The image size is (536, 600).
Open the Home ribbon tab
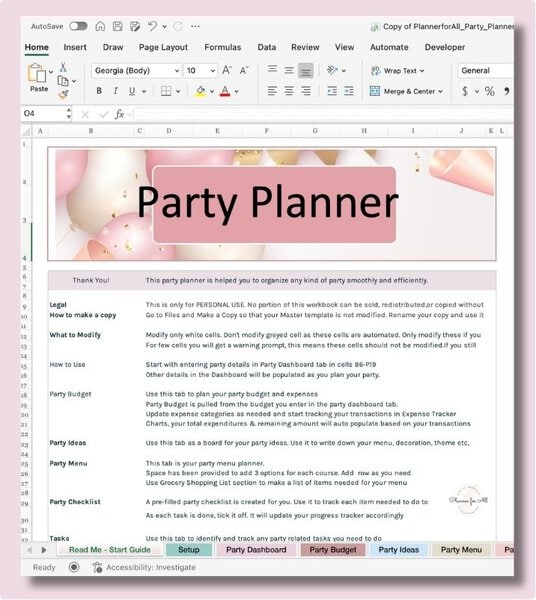click(x=37, y=47)
